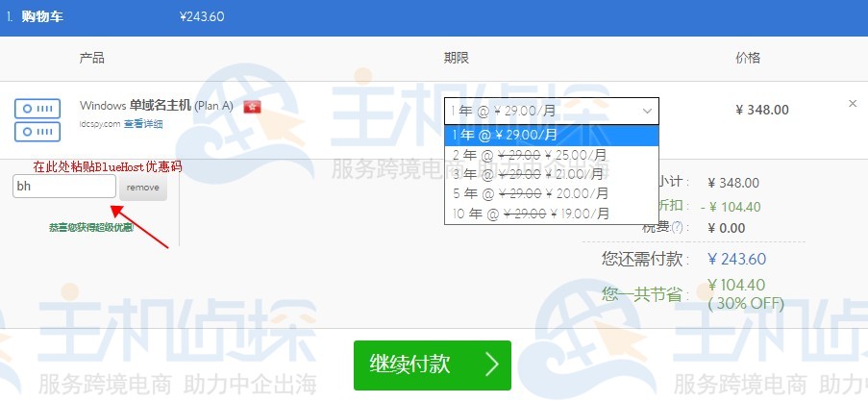Click the 30% OFF savings text
This screenshot has width=868, height=403.
(746, 303)
